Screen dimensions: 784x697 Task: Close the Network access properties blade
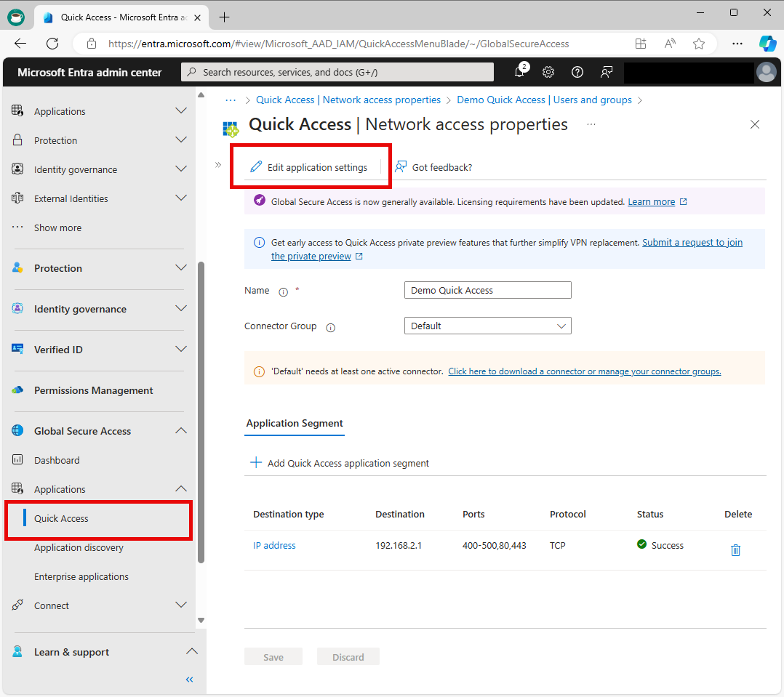click(x=754, y=124)
